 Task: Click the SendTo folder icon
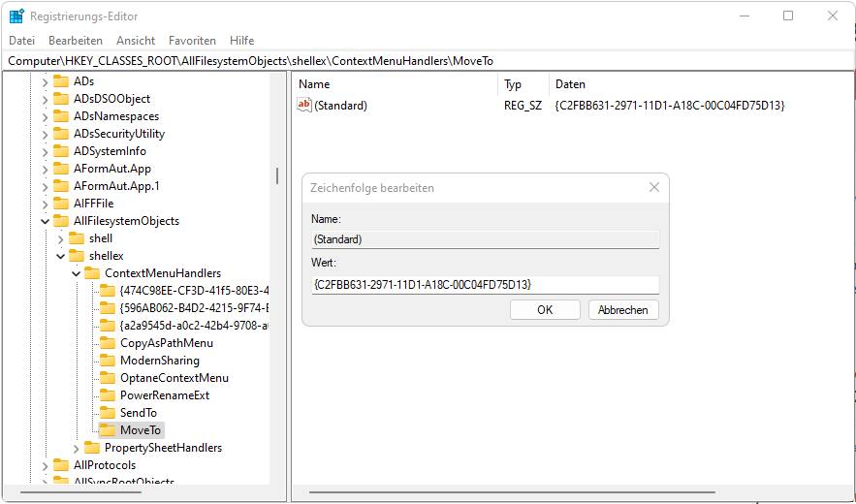pyautogui.click(x=108, y=413)
